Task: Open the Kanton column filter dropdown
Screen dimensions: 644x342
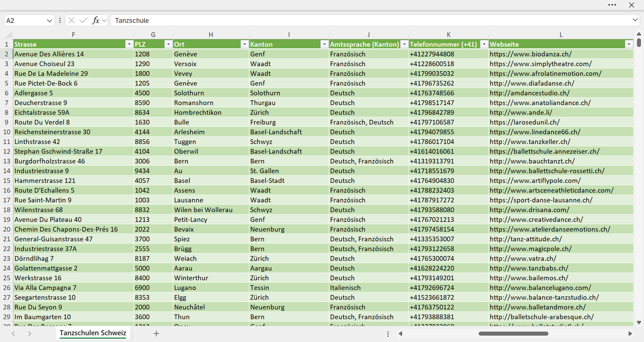Action: (x=324, y=44)
